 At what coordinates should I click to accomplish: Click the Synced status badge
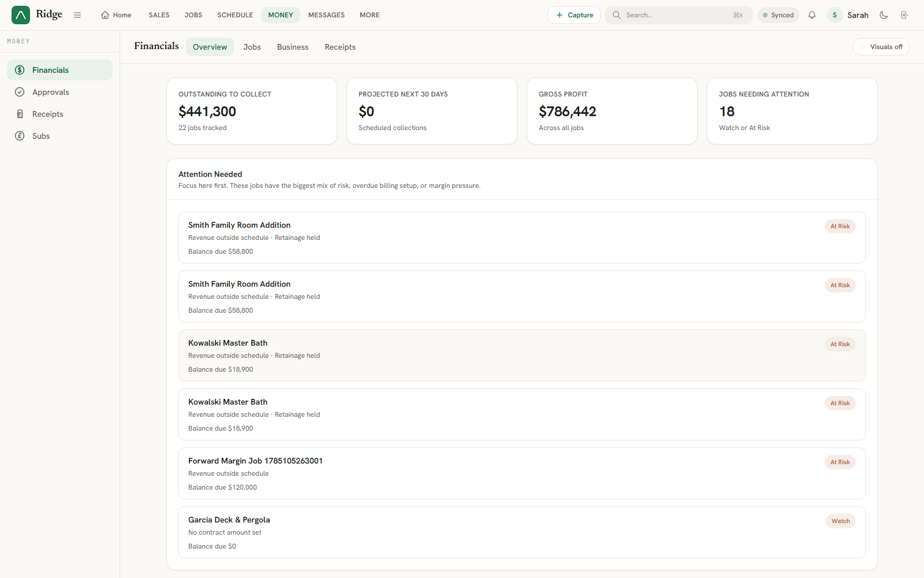778,15
